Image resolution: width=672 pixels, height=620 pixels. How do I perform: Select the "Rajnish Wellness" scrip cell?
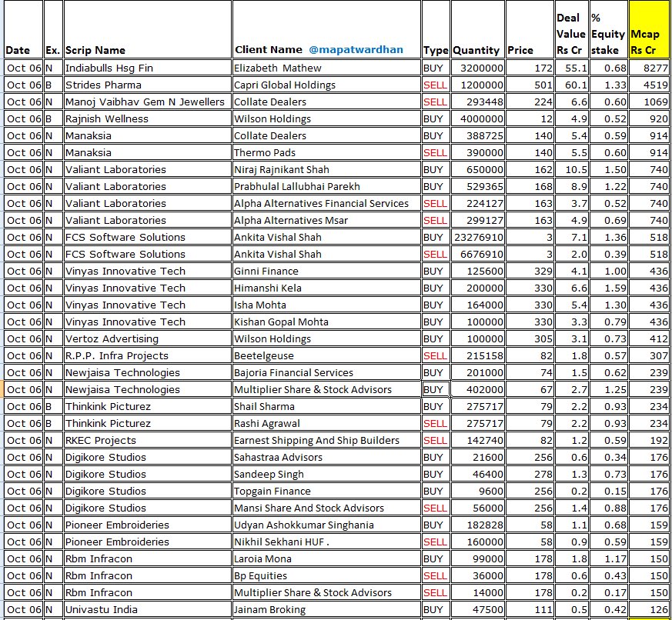click(x=148, y=118)
